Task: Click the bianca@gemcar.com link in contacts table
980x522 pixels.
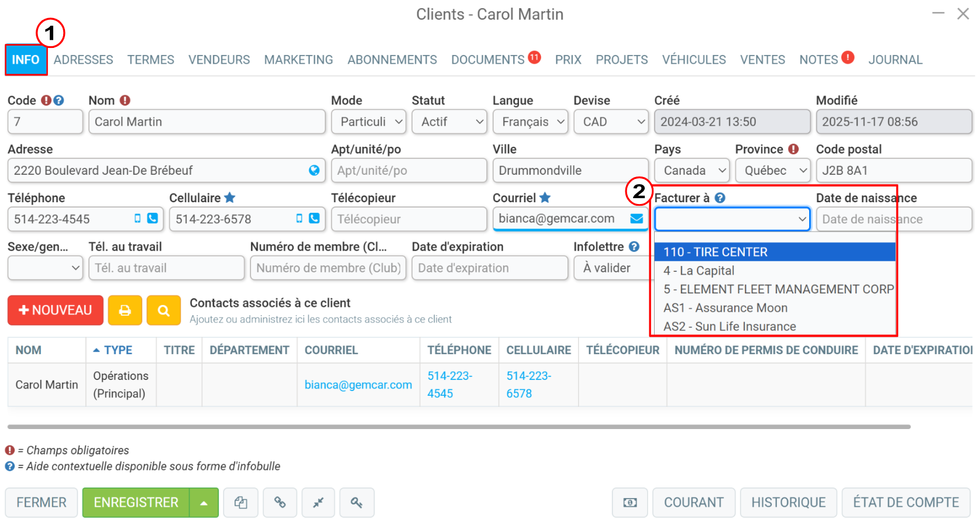Action: [x=358, y=385]
